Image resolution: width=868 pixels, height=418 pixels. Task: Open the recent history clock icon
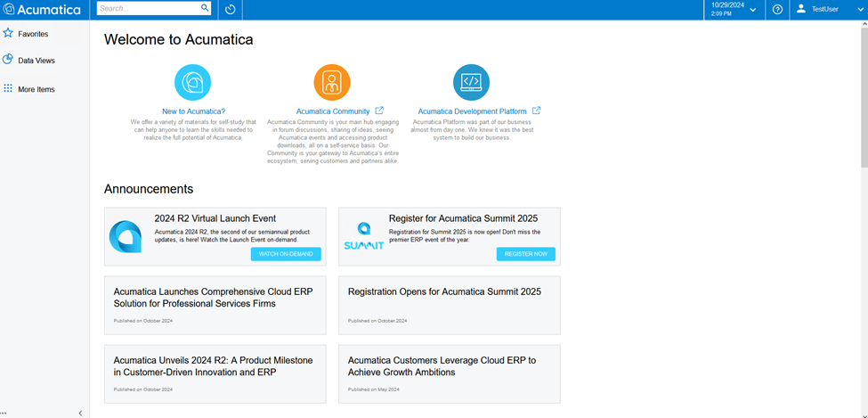tap(231, 10)
